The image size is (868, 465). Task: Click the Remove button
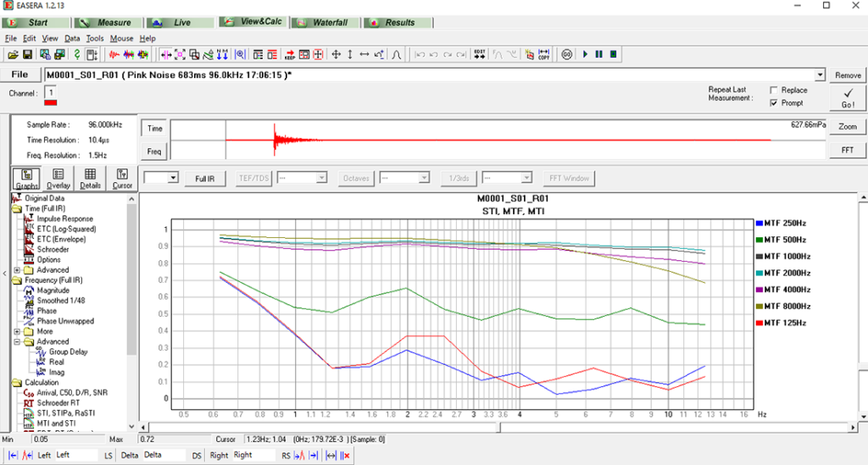[x=847, y=75]
